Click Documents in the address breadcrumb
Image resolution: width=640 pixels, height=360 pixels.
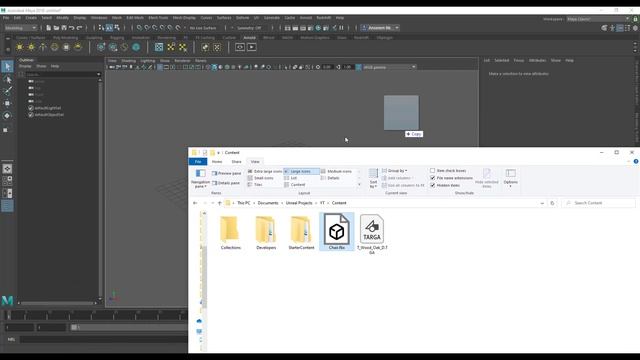click(268, 203)
